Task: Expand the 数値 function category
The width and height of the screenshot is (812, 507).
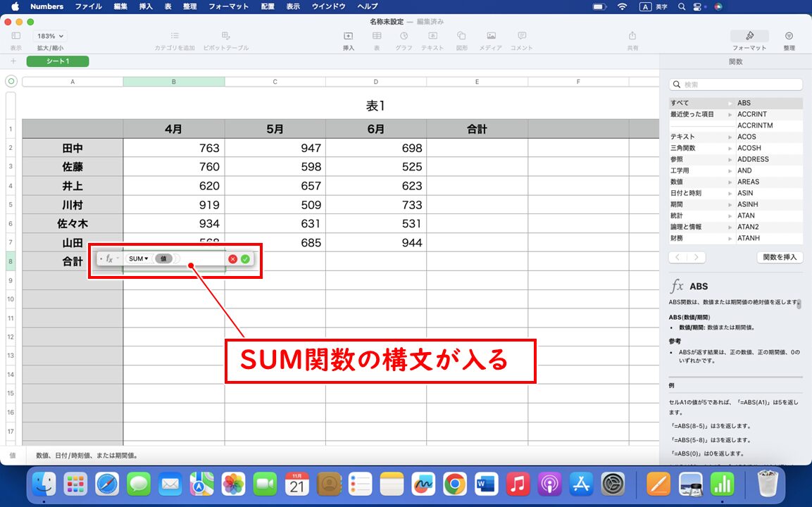Action: pyautogui.click(x=680, y=182)
